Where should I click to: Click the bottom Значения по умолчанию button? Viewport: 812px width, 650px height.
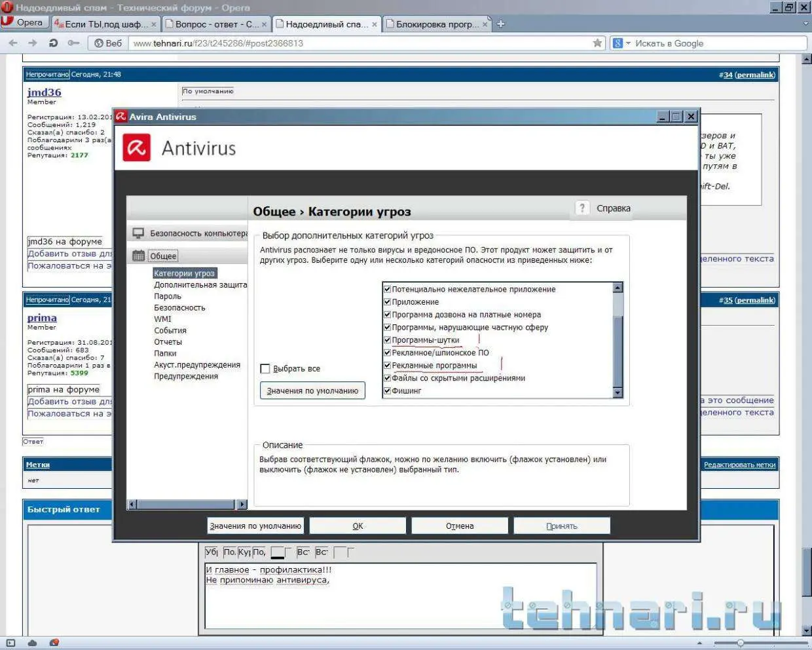point(255,526)
